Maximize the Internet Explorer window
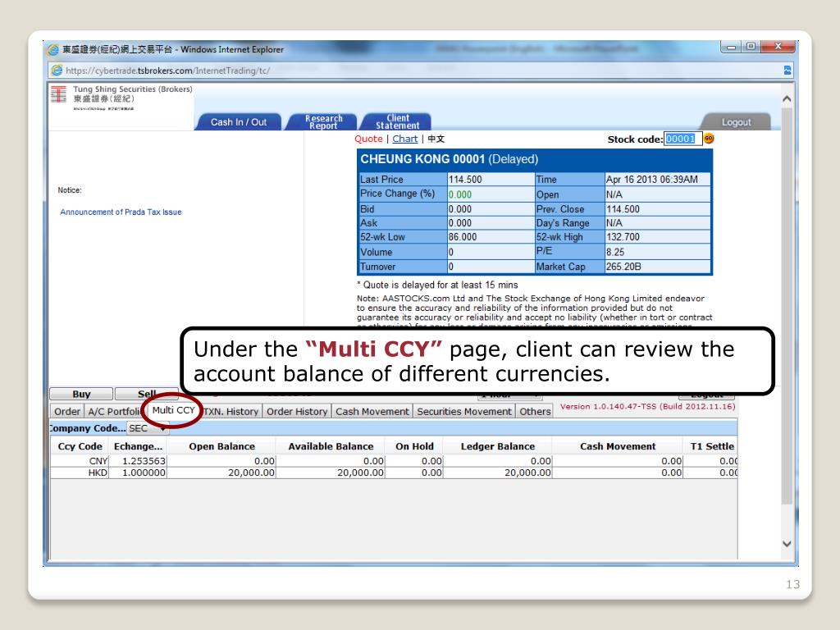This screenshot has width=840, height=630. coord(751,47)
